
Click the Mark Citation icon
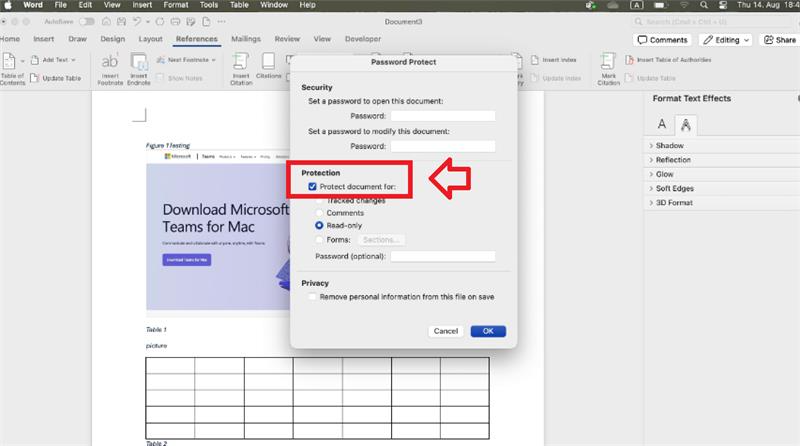[608, 62]
